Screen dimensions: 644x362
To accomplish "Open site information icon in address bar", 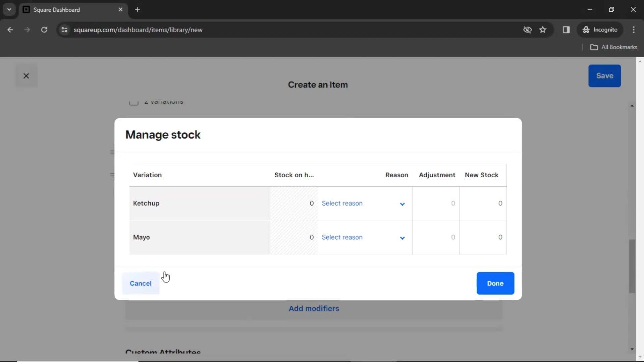I will pyautogui.click(x=64, y=30).
